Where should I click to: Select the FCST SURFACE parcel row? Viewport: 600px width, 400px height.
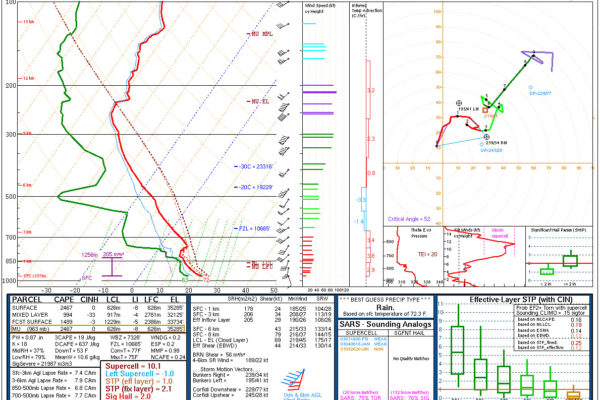pyautogui.click(x=98, y=322)
